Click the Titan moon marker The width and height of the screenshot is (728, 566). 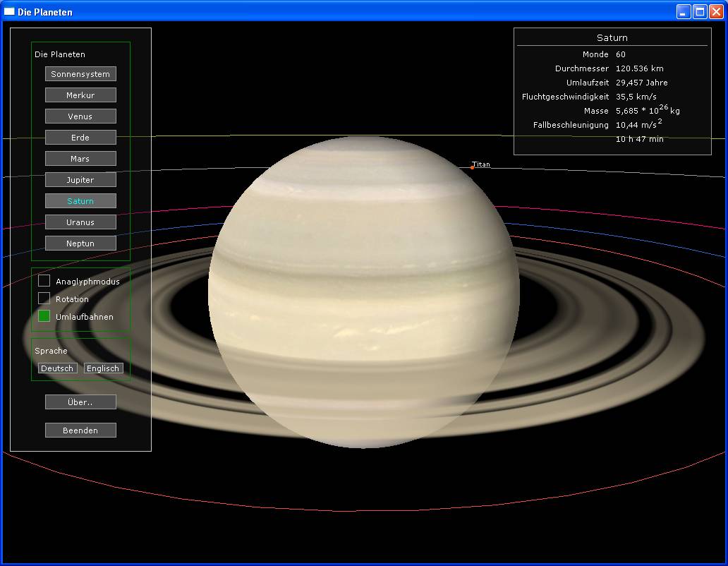coord(472,167)
